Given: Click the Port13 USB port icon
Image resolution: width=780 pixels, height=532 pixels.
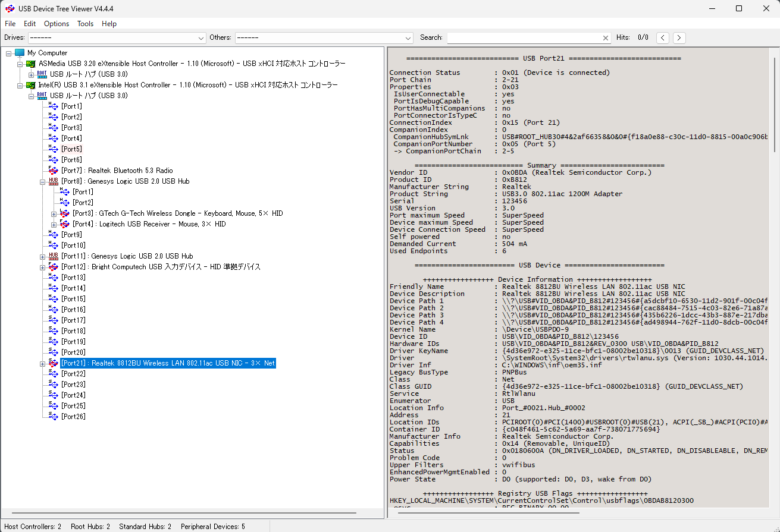Looking at the screenshot, I should [54, 278].
